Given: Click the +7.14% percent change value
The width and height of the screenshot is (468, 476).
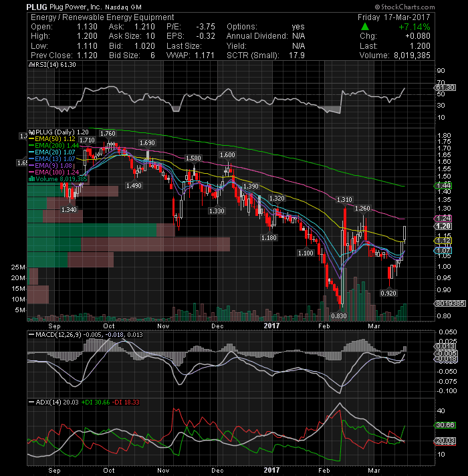Looking at the screenshot, I should point(415,27).
